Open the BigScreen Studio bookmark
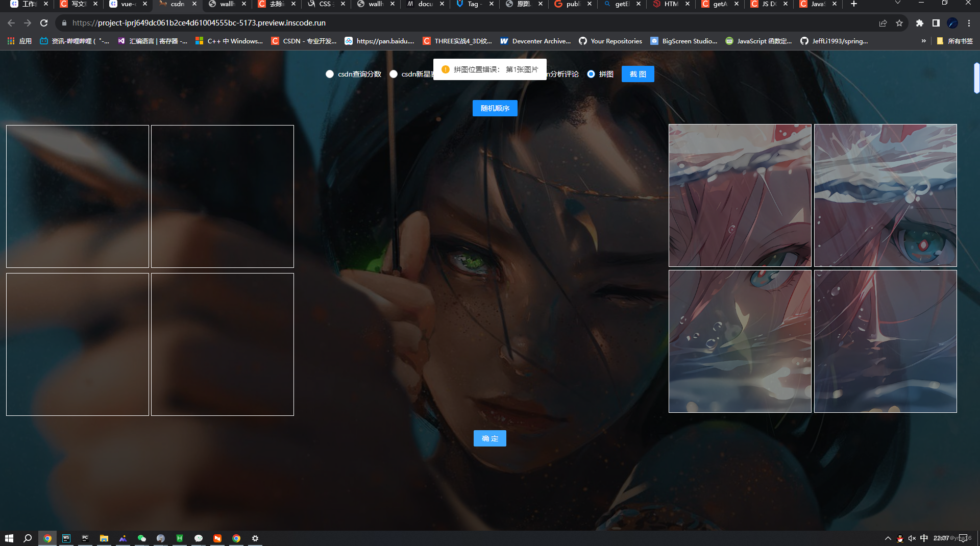 tap(684, 41)
